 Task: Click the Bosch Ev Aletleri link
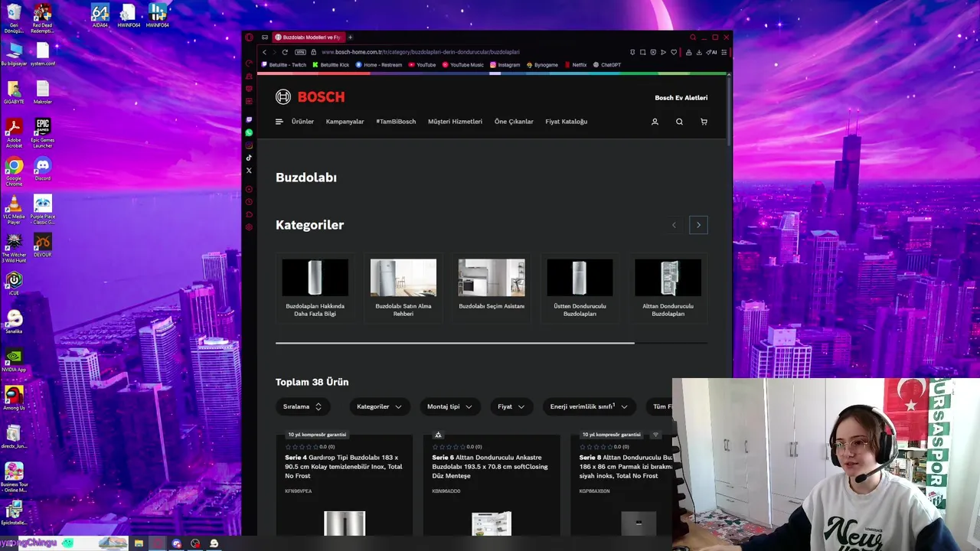coord(681,98)
